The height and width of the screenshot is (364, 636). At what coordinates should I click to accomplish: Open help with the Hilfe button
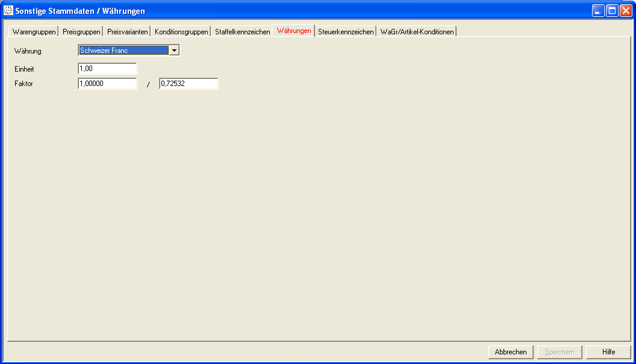point(608,352)
